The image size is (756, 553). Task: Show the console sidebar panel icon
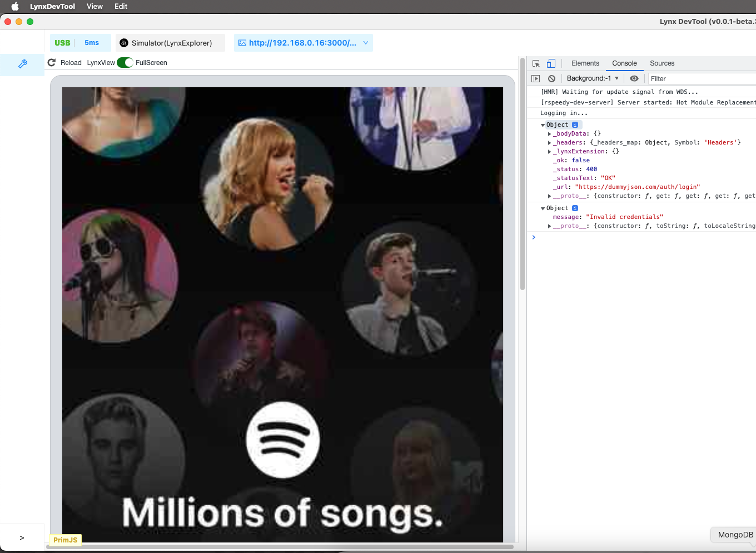coord(536,78)
